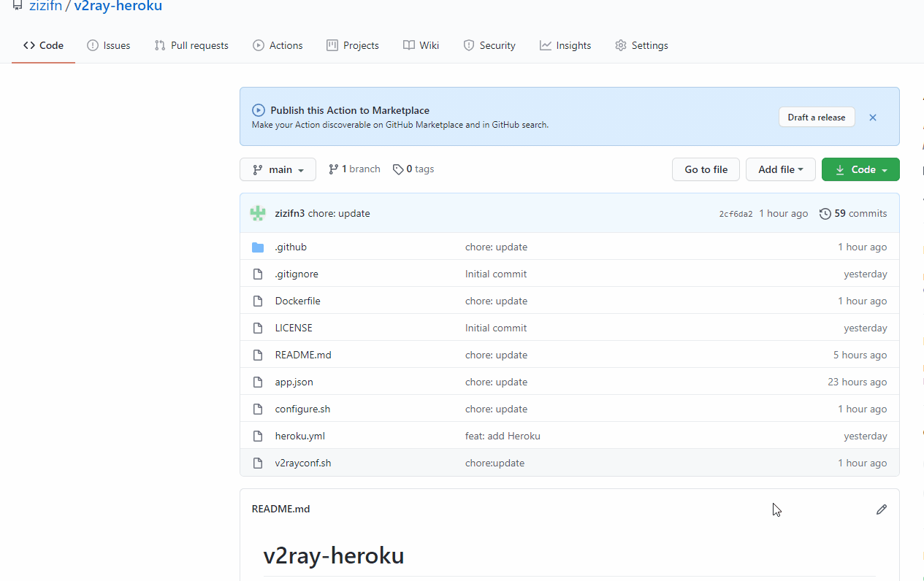Click the file icon next to Dockerfile
Image resolution: width=924 pixels, height=581 pixels.
coord(258,301)
